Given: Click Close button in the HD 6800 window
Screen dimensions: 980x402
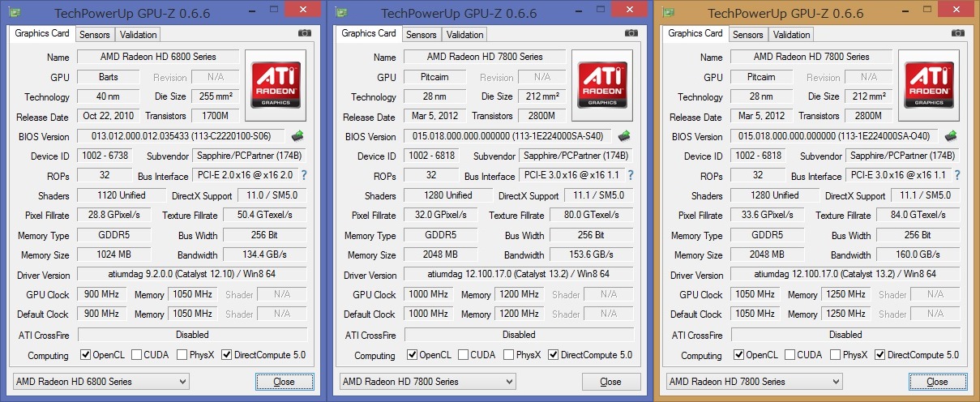Looking at the screenshot, I should tap(284, 382).
